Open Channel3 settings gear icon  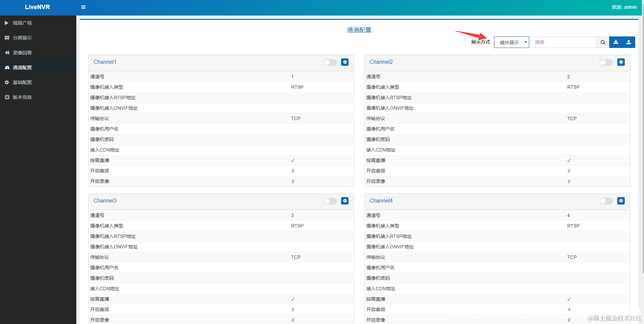[345, 201]
